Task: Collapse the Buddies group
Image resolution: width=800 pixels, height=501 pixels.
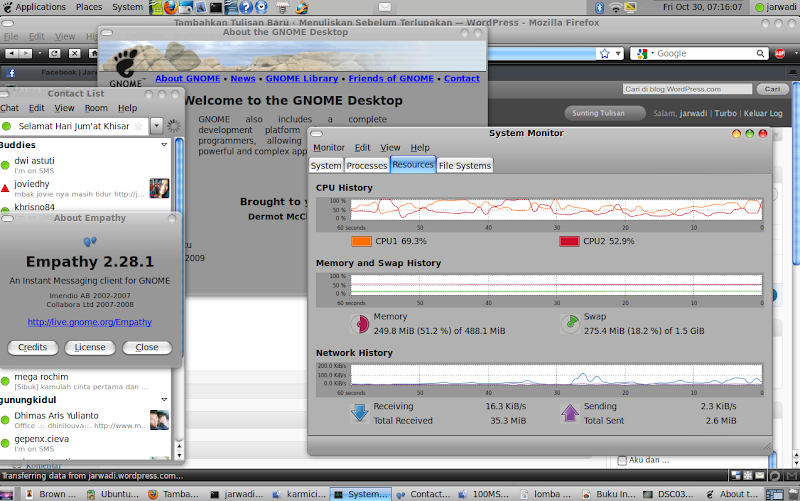Action: click(164, 145)
